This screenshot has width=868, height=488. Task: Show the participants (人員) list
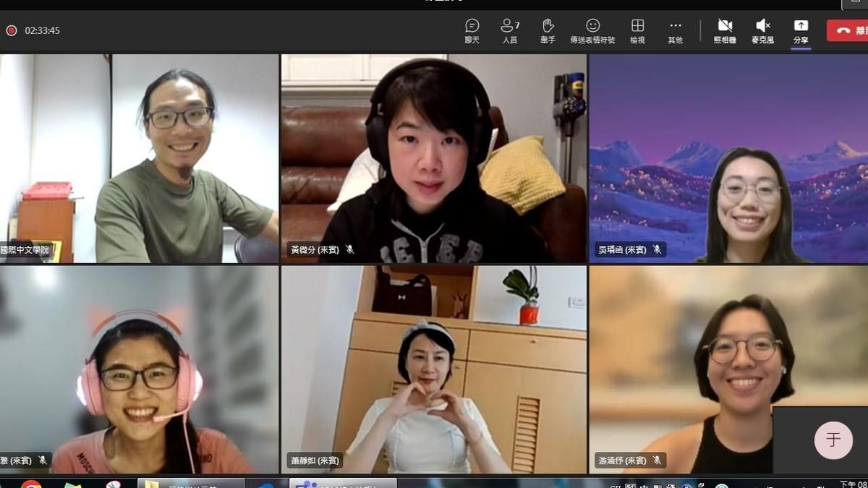pos(510,31)
